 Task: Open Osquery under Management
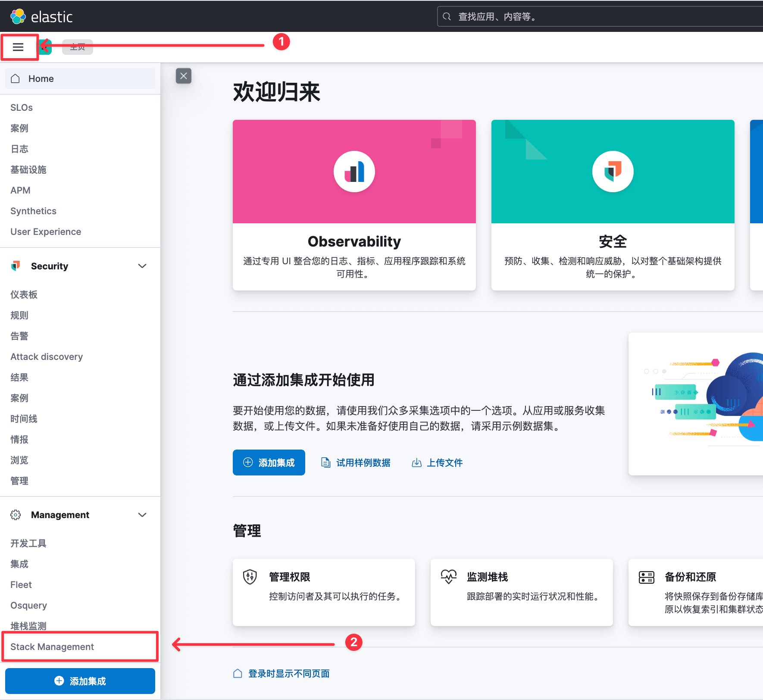tap(29, 606)
